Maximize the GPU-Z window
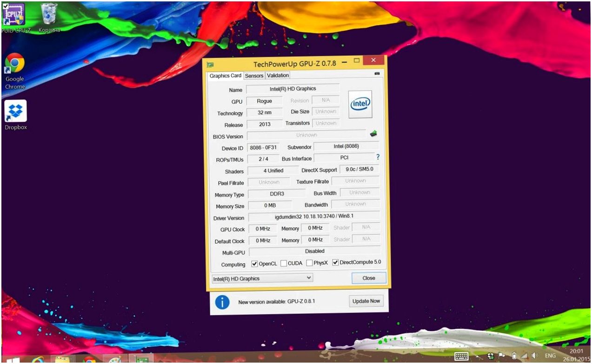This screenshot has width=592, height=364. coord(357,61)
